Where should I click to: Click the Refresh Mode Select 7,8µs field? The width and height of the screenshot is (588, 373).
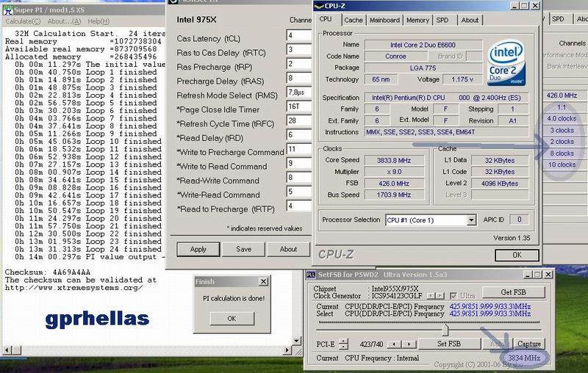pos(299,92)
